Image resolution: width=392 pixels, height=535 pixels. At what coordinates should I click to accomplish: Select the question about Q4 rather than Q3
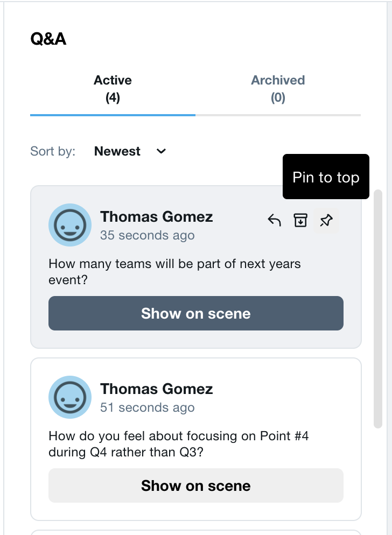tap(179, 444)
